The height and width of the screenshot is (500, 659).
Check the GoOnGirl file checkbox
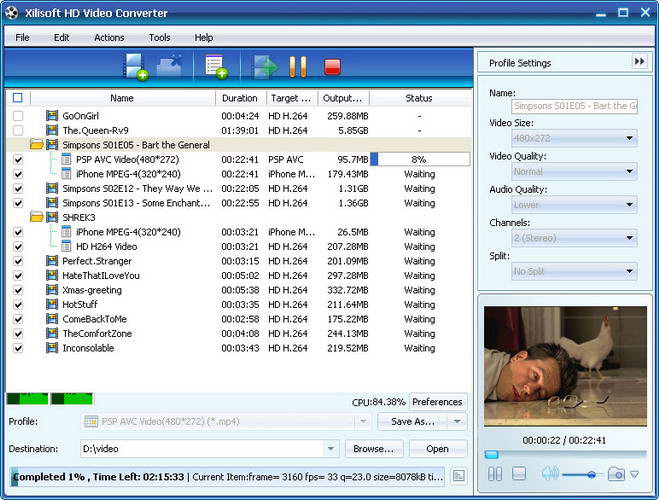pos(18,116)
